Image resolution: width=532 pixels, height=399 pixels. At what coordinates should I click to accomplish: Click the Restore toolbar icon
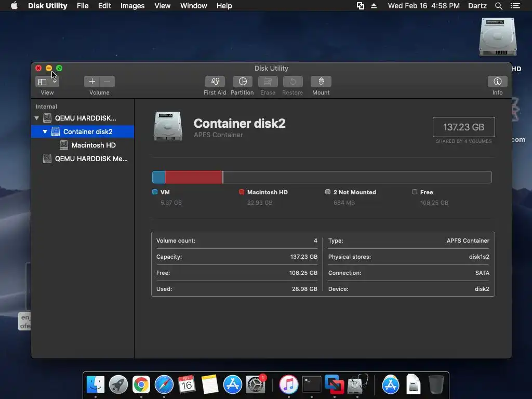[292, 82]
